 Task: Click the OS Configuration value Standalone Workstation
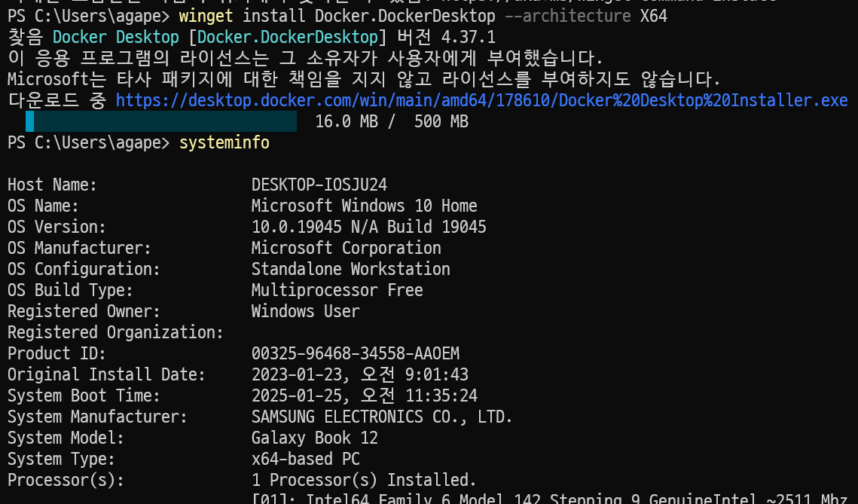[350, 269]
